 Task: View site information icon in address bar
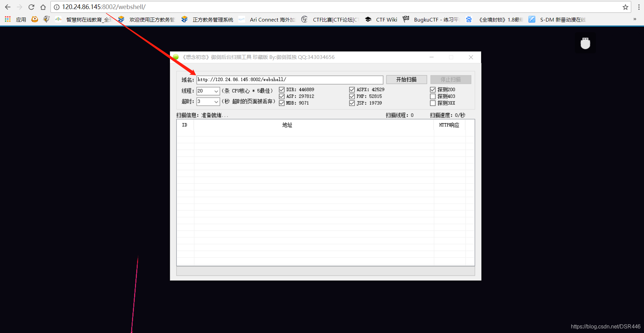pyautogui.click(x=57, y=7)
